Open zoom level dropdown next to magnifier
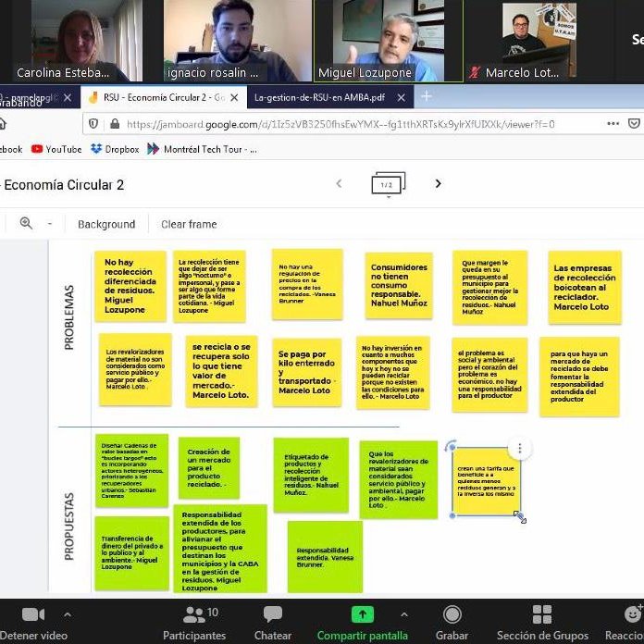The width and height of the screenshot is (644, 644). click(x=50, y=224)
